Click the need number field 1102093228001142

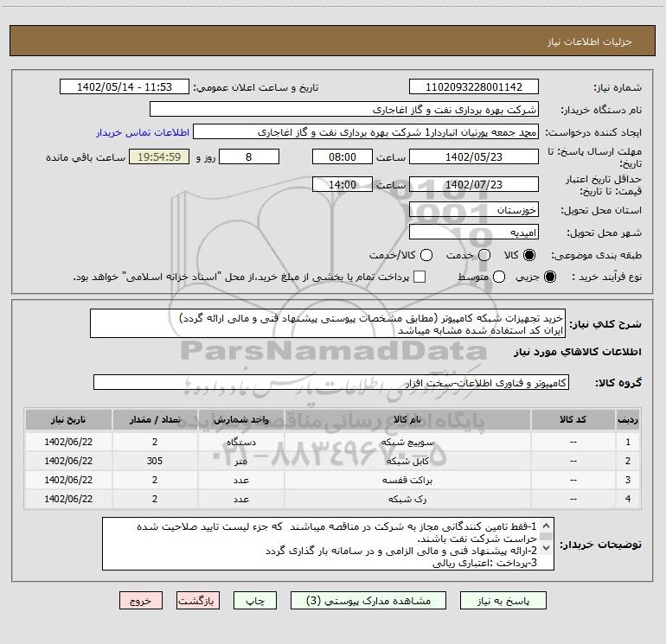coord(474,86)
